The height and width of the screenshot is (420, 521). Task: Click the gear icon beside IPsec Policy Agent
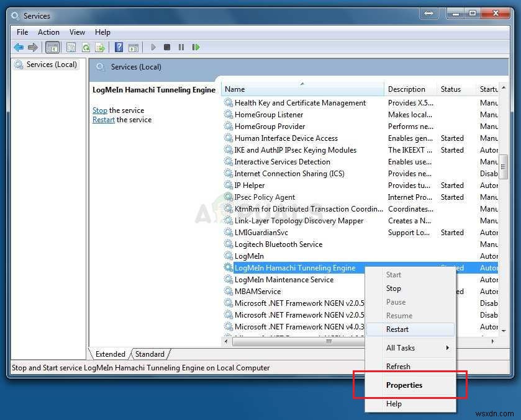coord(229,197)
